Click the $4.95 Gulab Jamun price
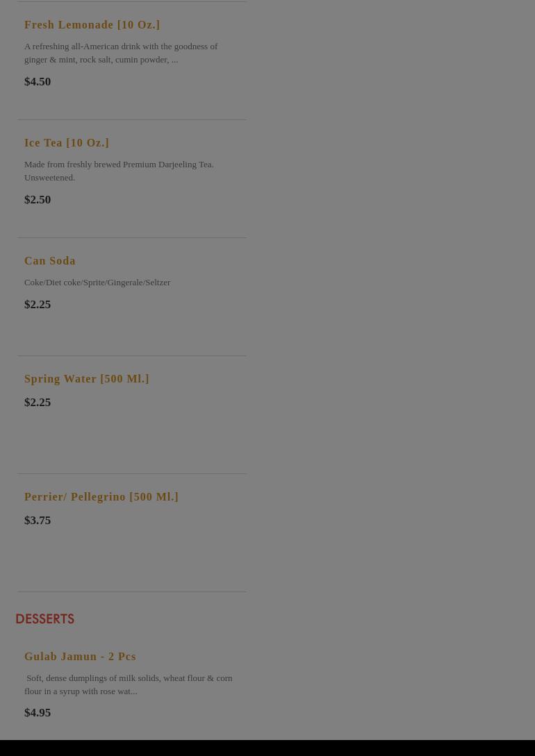Viewport: 535px width, 756px height. click(x=38, y=712)
